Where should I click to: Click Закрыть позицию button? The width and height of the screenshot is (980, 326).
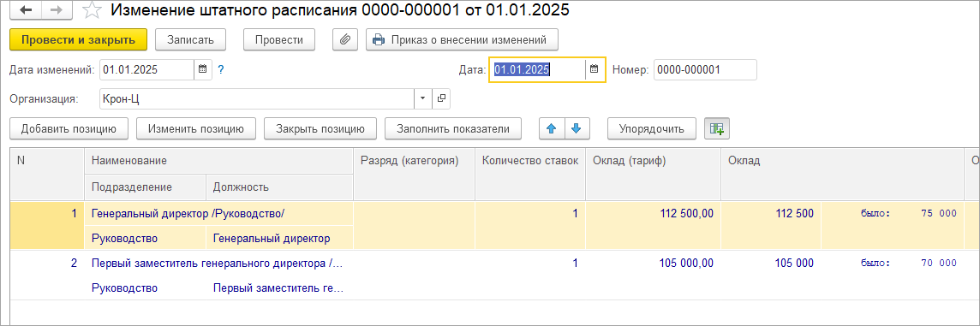(320, 128)
